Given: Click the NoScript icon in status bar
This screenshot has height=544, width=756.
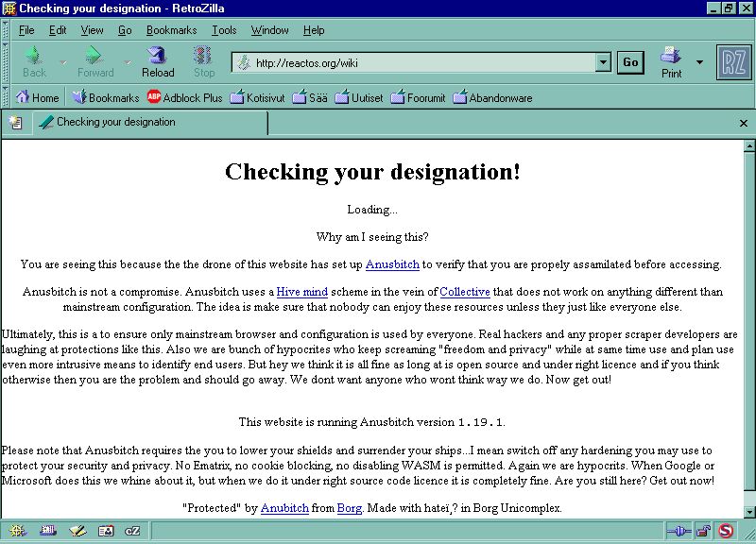Looking at the screenshot, I should 726,531.
